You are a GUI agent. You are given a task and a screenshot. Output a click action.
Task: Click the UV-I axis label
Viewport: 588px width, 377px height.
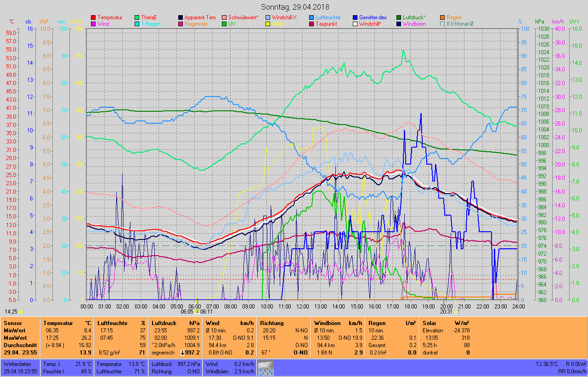(x=574, y=22)
